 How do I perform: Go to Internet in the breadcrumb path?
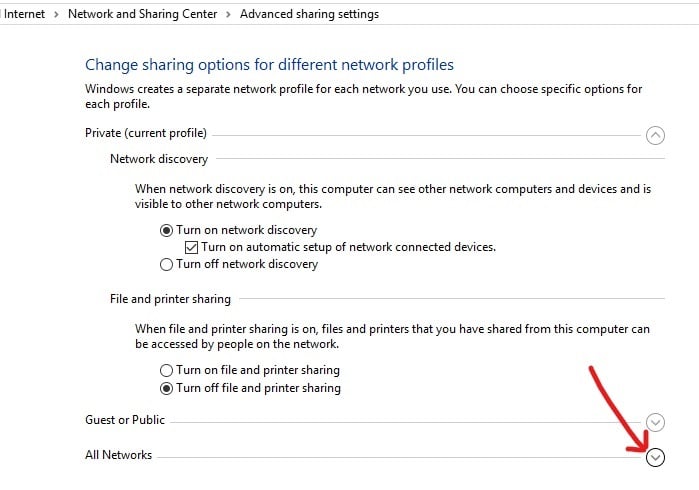(x=24, y=14)
